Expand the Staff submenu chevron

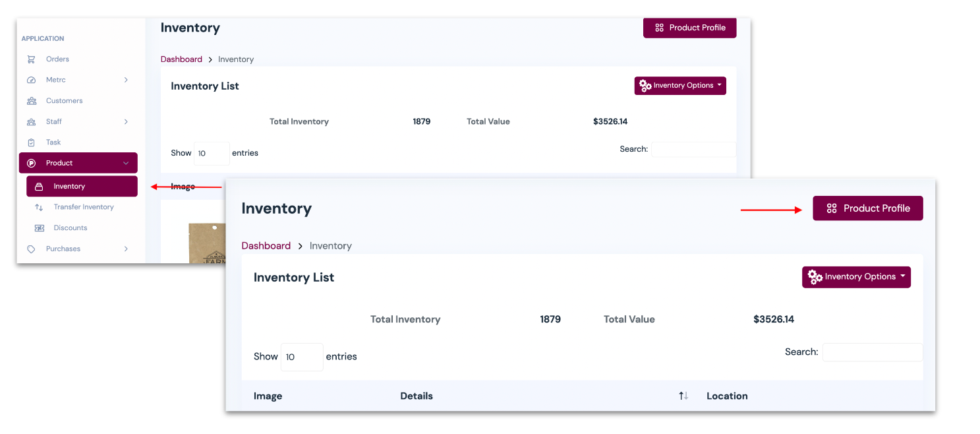tap(126, 121)
